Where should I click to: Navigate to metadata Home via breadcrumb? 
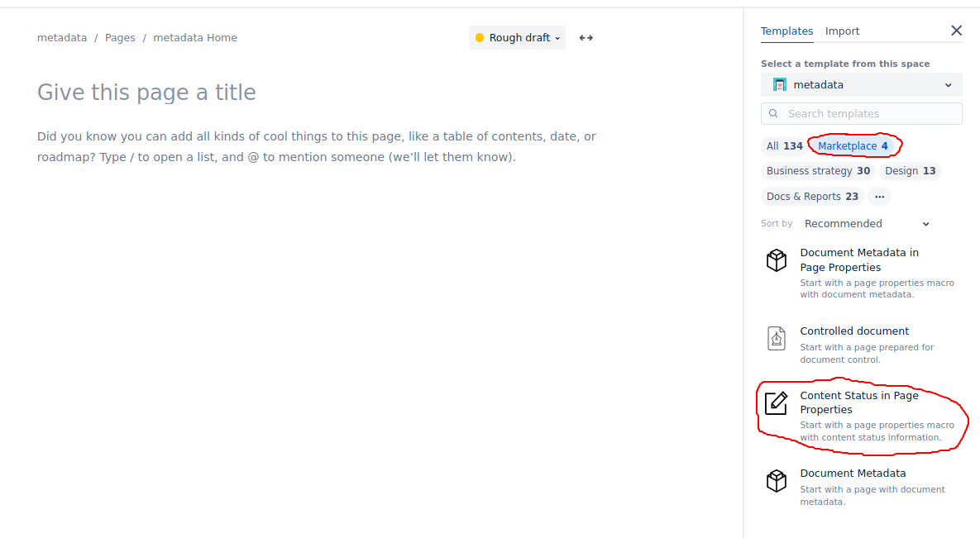195,37
